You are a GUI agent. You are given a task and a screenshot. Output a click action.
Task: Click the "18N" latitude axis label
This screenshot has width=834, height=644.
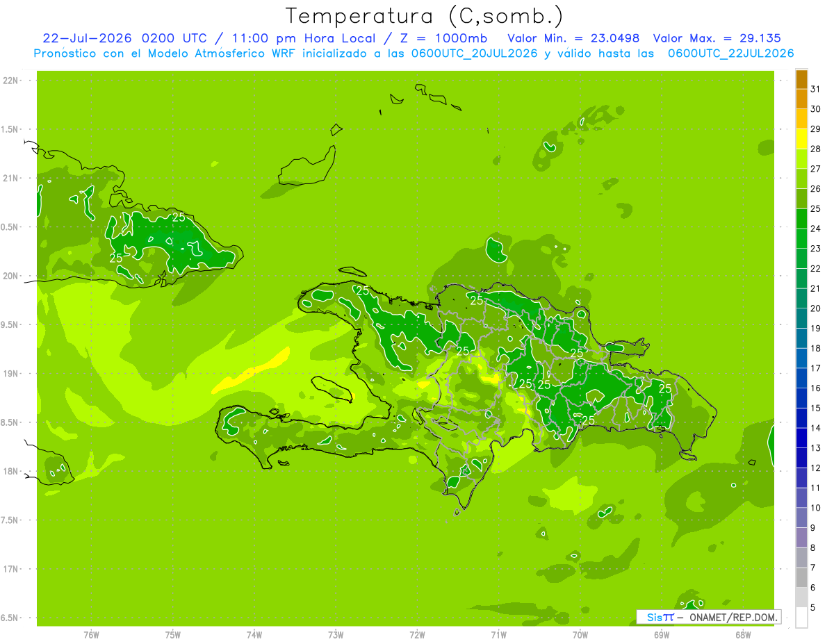coord(11,472)
